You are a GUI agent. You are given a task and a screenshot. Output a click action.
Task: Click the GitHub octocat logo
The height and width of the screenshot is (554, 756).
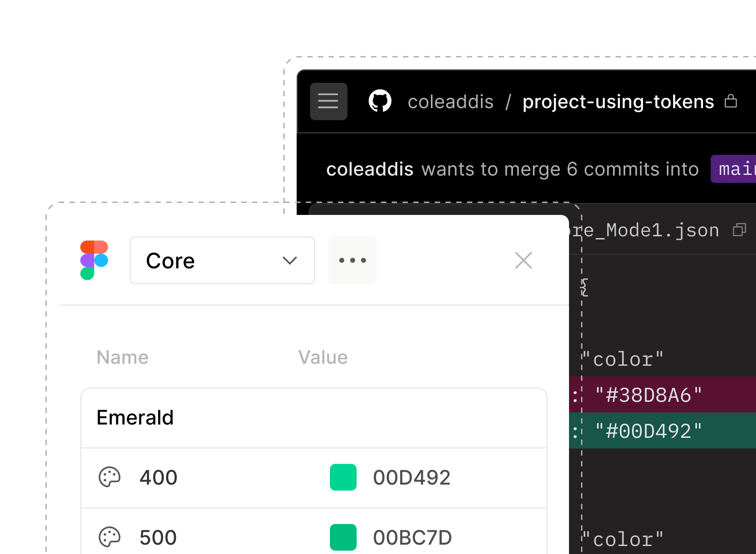click(x=380, y=101)
